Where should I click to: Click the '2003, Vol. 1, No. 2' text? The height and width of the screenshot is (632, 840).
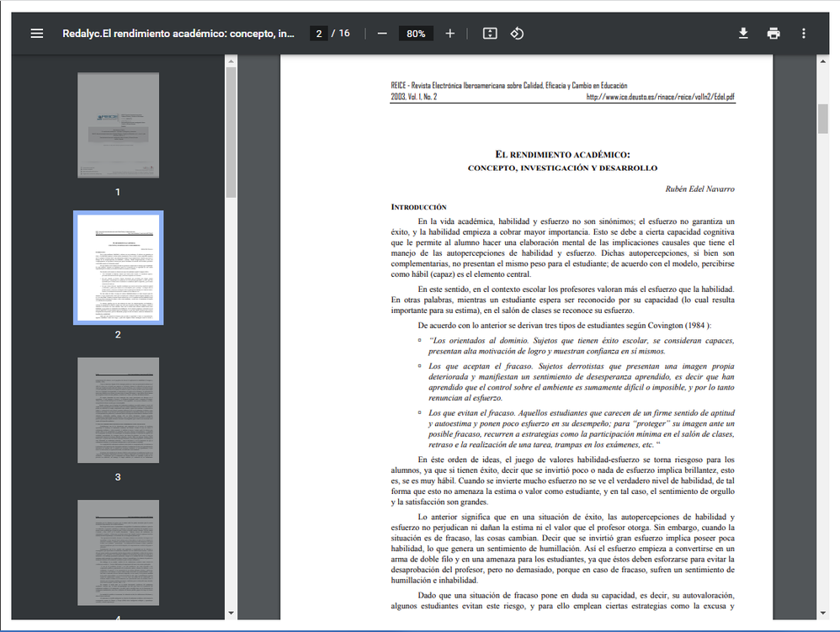tap(413, 97)
